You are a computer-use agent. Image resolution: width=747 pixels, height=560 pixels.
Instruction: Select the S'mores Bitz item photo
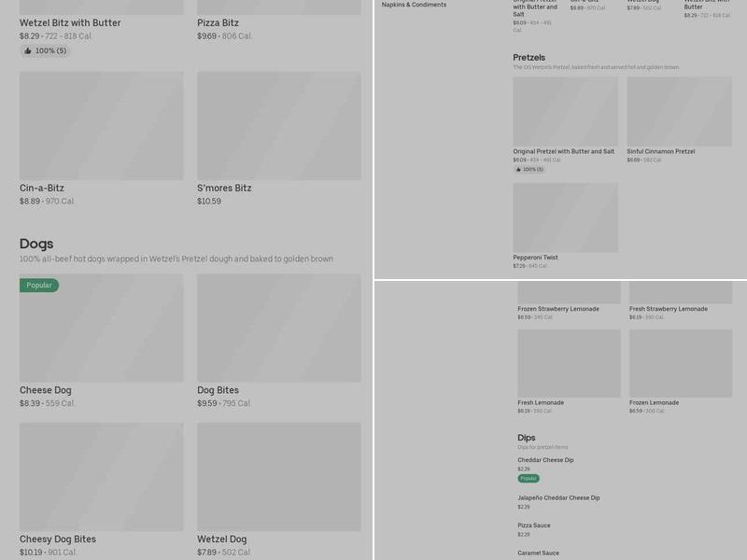pos(278,126)
